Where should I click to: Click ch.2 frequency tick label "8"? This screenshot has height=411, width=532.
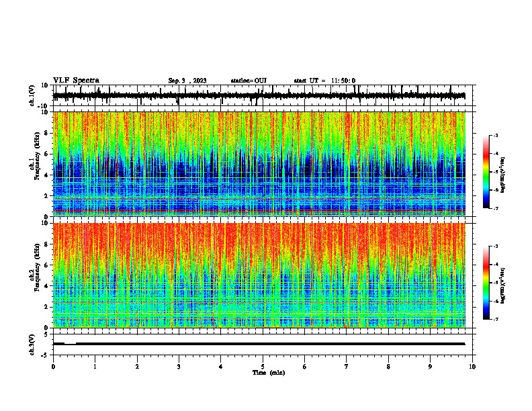47,244
